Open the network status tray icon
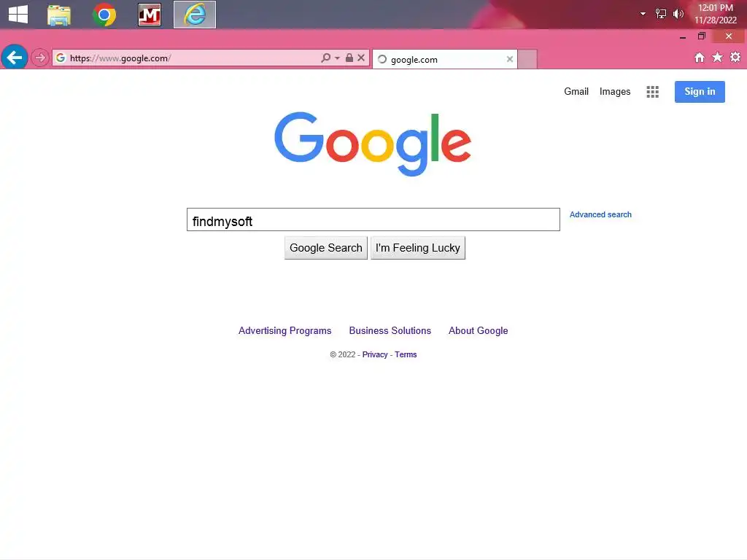Image resolution: width=747 pixels, height=560 pixels. click(661, 14)
